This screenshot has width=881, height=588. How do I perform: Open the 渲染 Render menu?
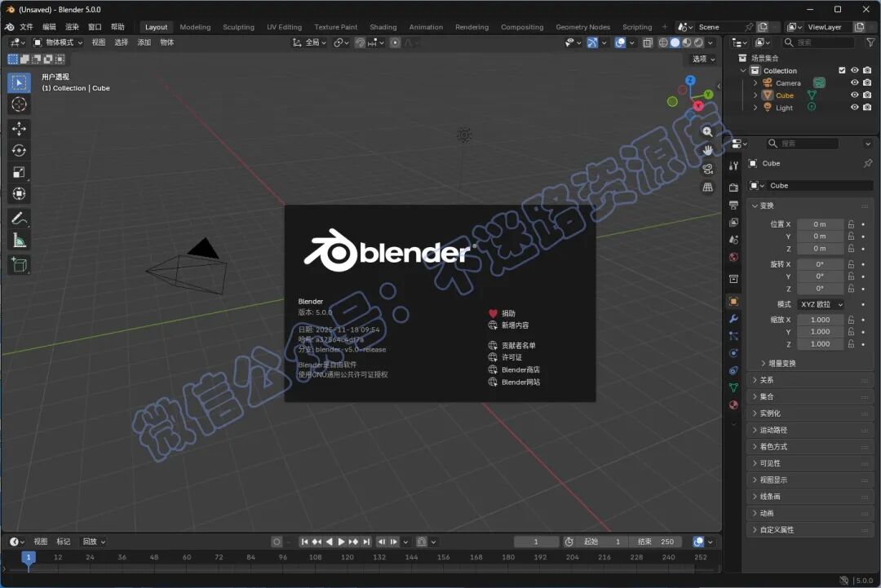coord(72,27)
